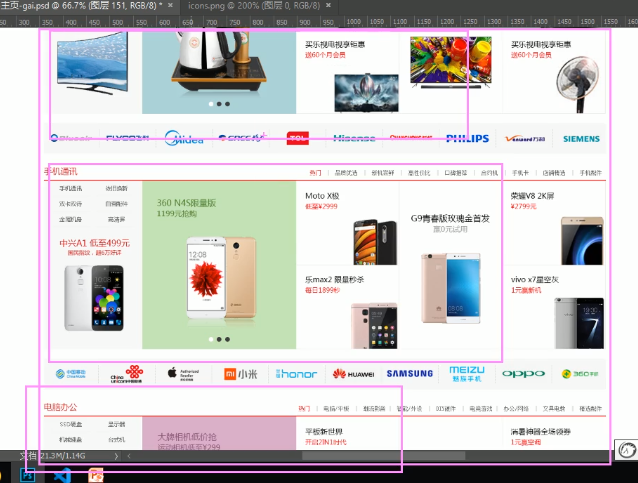This screenshot has height=483, width=638.
Task: Click the China Unicom brand logo
Action: pos(127,374)
